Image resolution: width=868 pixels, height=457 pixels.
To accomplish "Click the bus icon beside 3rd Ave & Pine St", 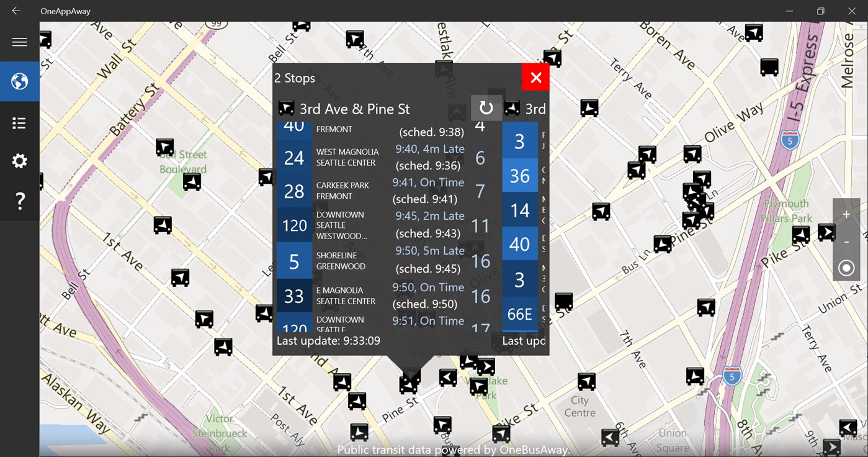I will [286, 109].
